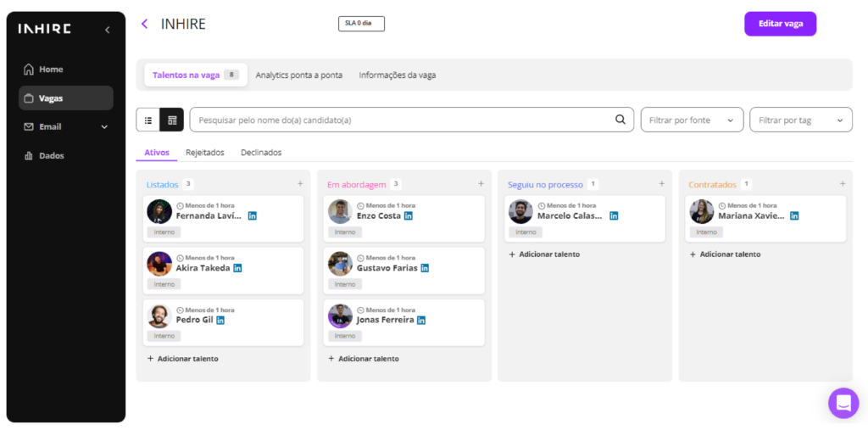Click Interno tag on Mariana Xavie's card
This screenshot has width=868, height=430.
pos(706,232)
